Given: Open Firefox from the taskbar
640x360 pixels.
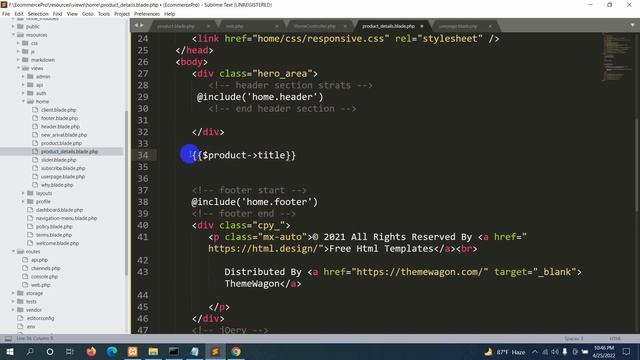Looking at the screenshot, I should pyautogui.click(x=91, y=351).
